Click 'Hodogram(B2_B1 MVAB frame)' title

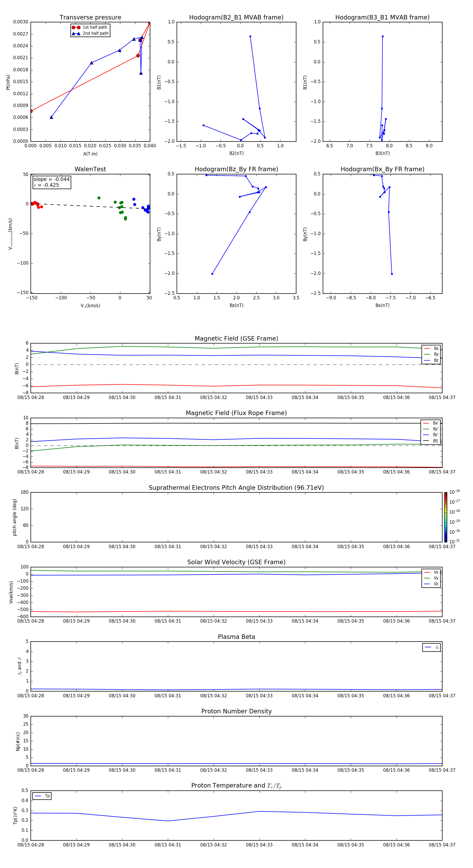click(x=236, y=18)
